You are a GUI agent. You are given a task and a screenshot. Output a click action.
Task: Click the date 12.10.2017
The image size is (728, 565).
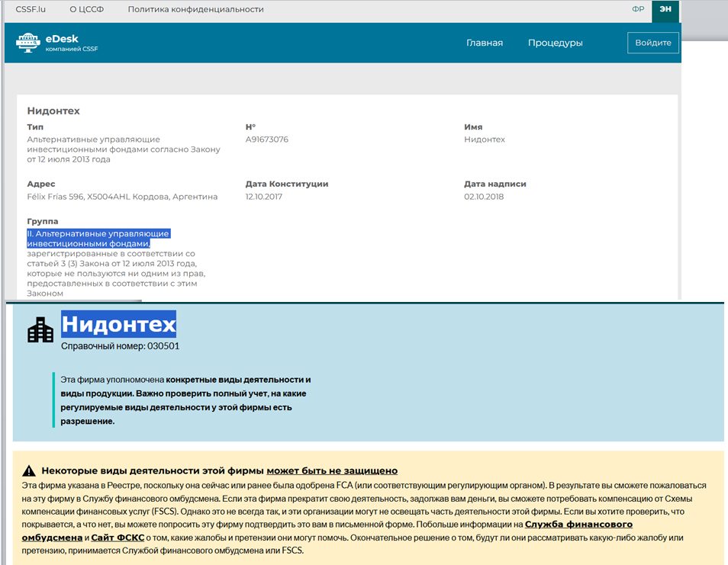[264, 197]
